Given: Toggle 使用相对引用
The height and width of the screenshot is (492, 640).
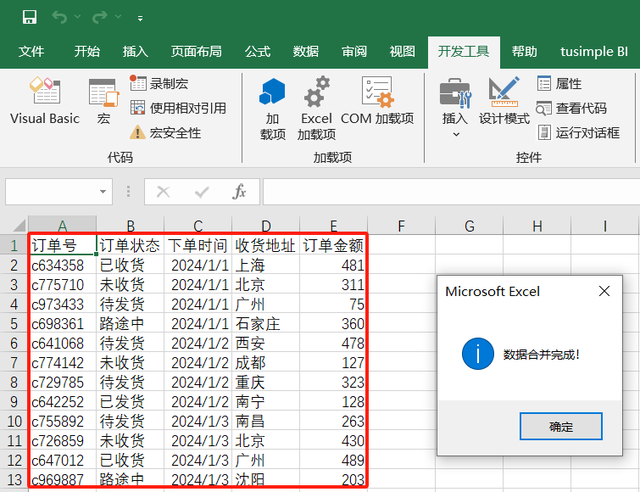Looking at the screenshot, I should (178, 108).
